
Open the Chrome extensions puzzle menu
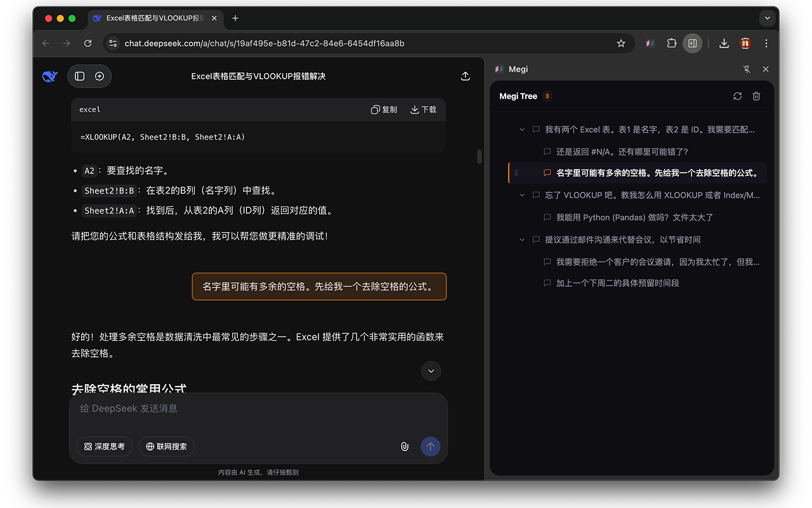(671, 43)
